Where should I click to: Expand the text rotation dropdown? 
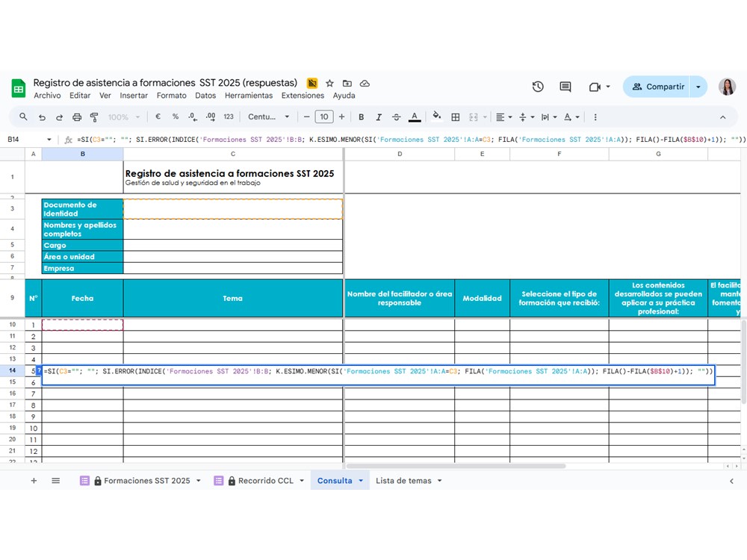coord(577,117)
